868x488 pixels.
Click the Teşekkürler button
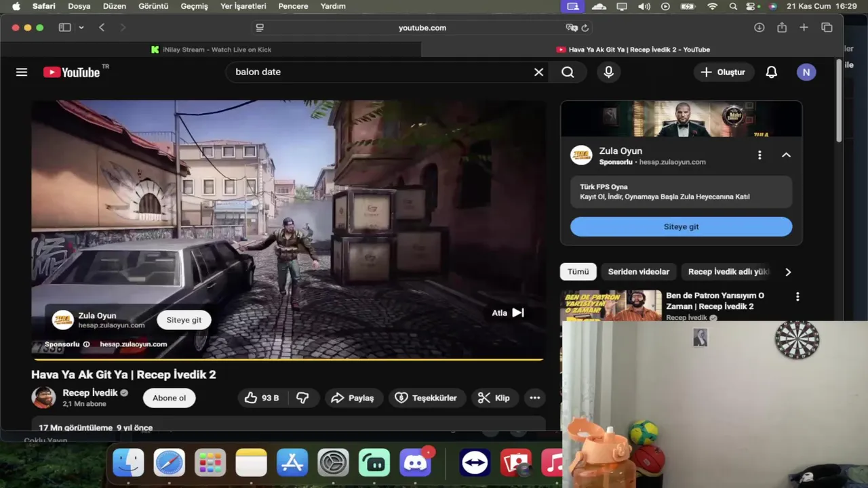tap(427, 398)
